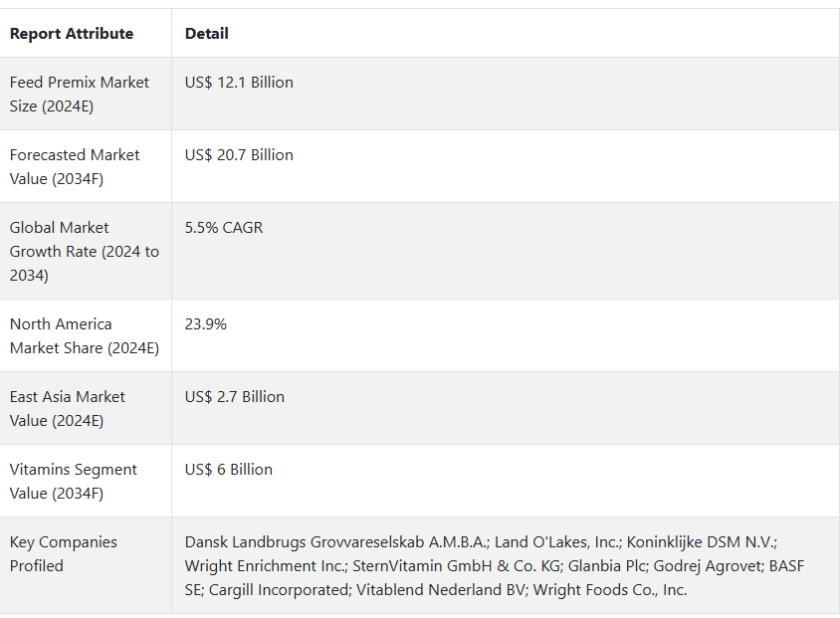Click the 23.9% market share value
The height and width of the screenshot is (618, 840).
pos(206,324)
